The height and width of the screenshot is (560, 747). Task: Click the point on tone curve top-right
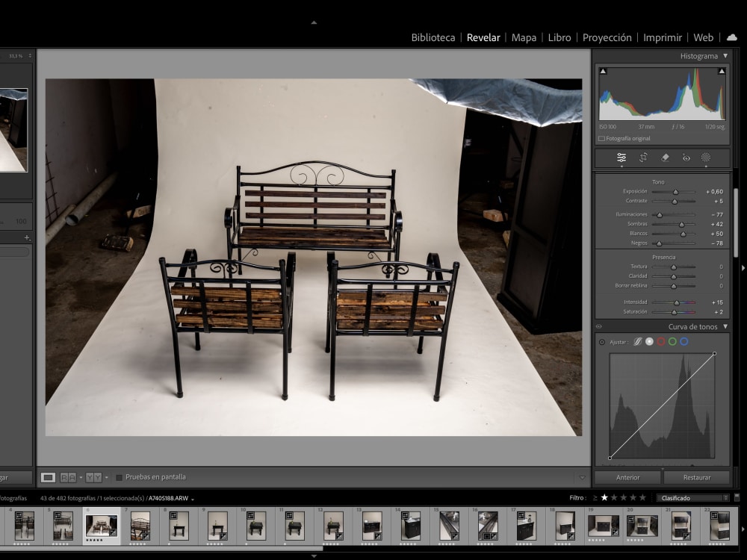pyautogui.click(x=714, y=354)
